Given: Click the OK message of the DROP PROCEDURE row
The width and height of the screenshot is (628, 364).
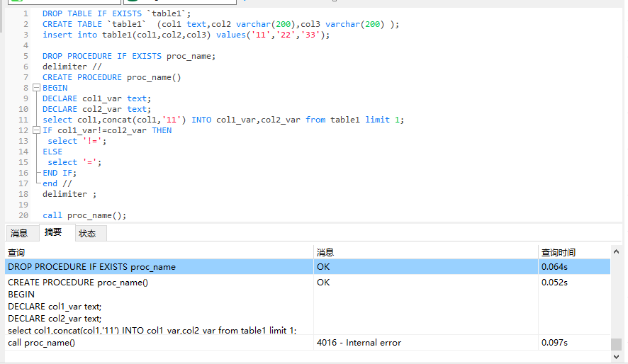Looking at the screenshot, I should point(323,267).
